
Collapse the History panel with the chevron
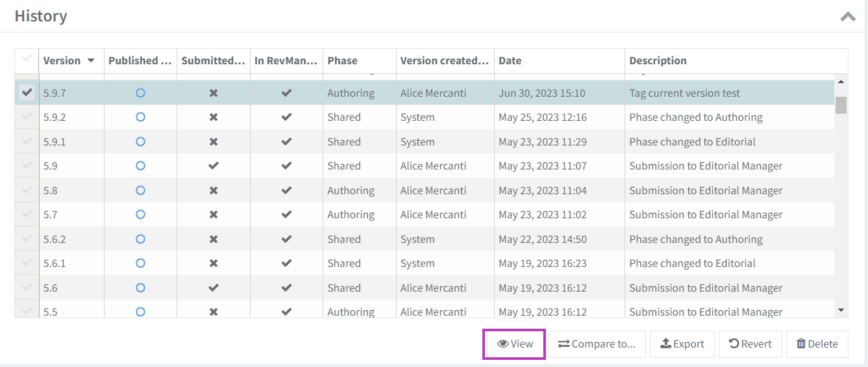tap(848, 17)
